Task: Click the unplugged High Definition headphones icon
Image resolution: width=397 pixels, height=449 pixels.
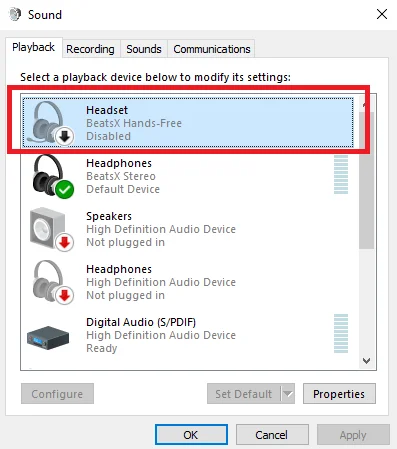Action: click(x=53, y=282)
